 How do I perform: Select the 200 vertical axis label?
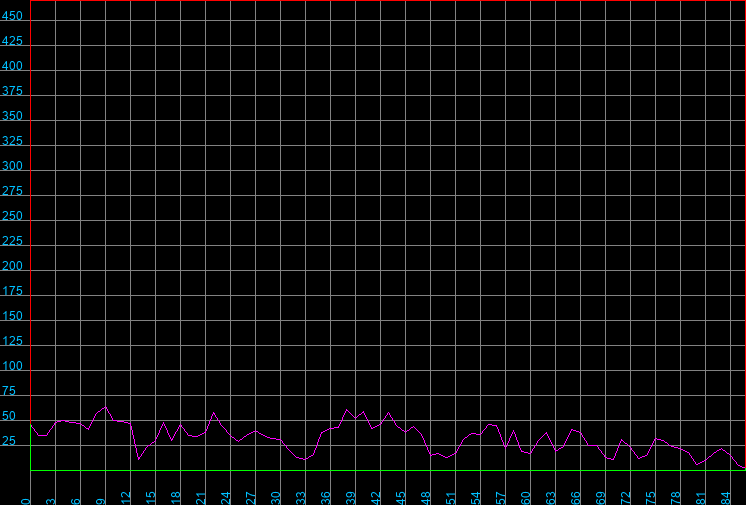12,266
